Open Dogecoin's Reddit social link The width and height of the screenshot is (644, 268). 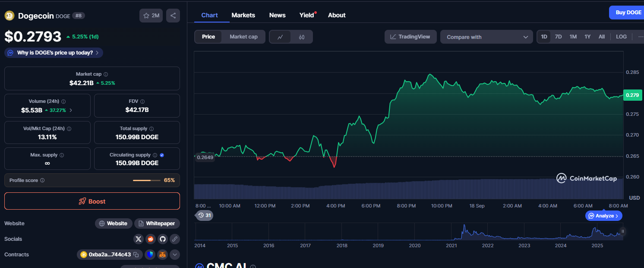(x=150, y=239)
